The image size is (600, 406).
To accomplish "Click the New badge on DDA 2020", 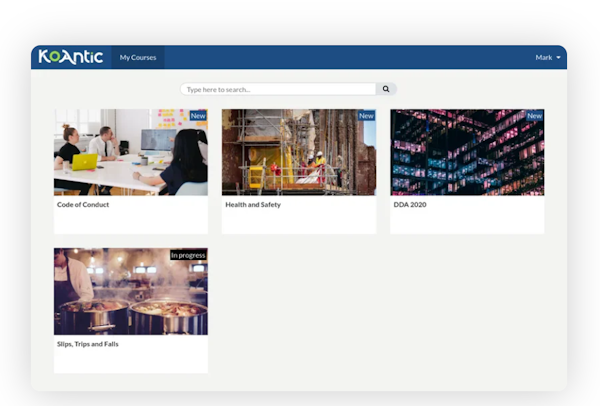I will point(534,116).
